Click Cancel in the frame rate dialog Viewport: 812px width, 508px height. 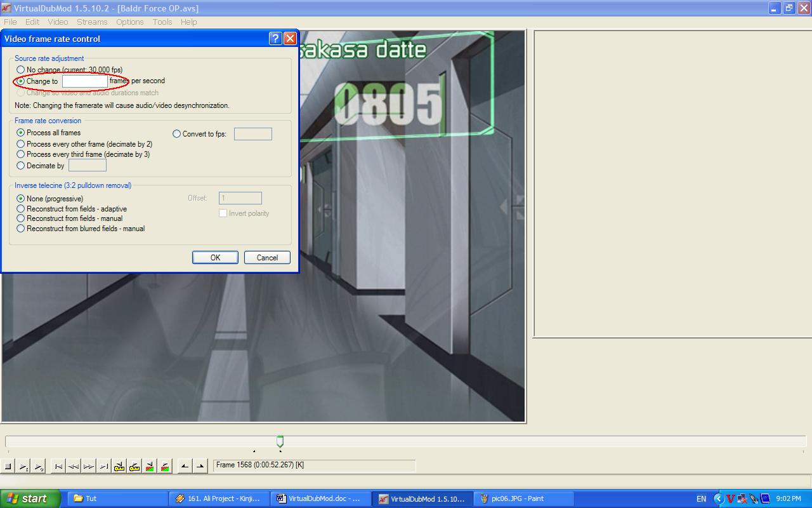click(267, 257)
